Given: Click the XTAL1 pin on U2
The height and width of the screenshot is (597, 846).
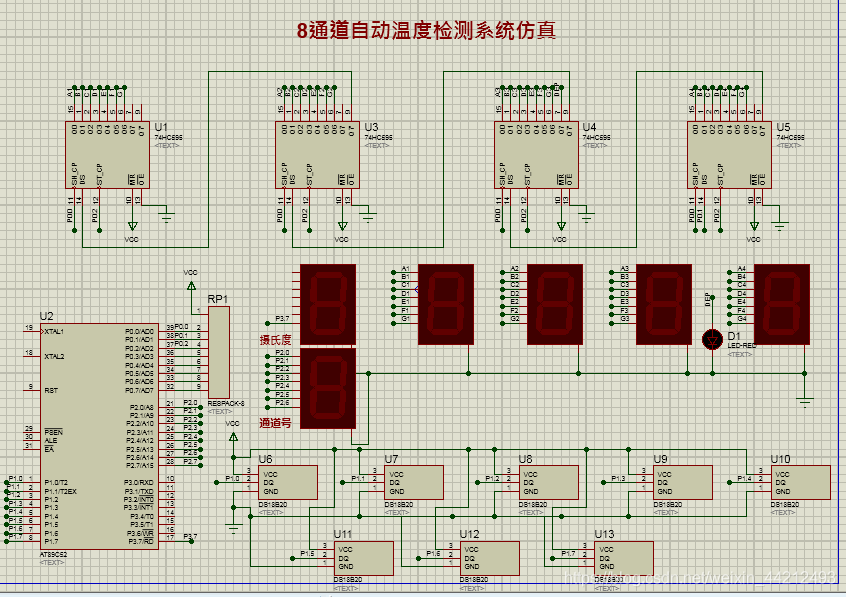Looking at the screenshot, I should click(54, 331).
